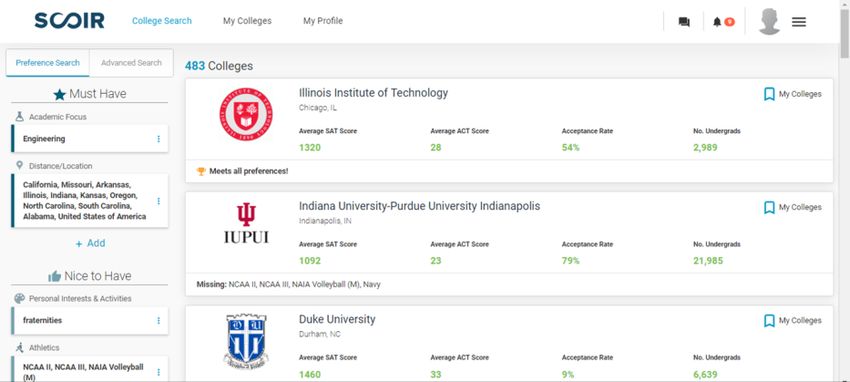
Task: Click the user profile avatar
Action: pos(769,22)
